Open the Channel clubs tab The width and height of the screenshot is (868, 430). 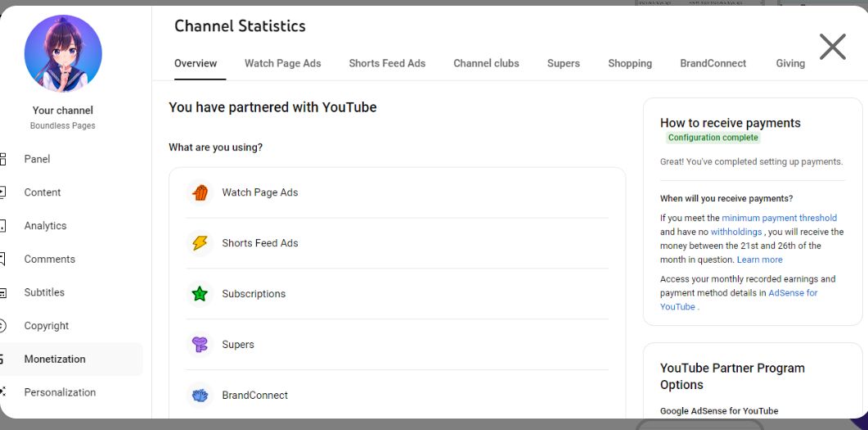[486, 63]
